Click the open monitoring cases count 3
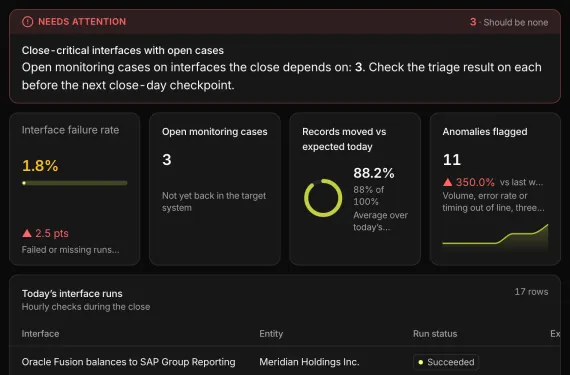The width and height of the screenshot is (570, 375). 167,160
